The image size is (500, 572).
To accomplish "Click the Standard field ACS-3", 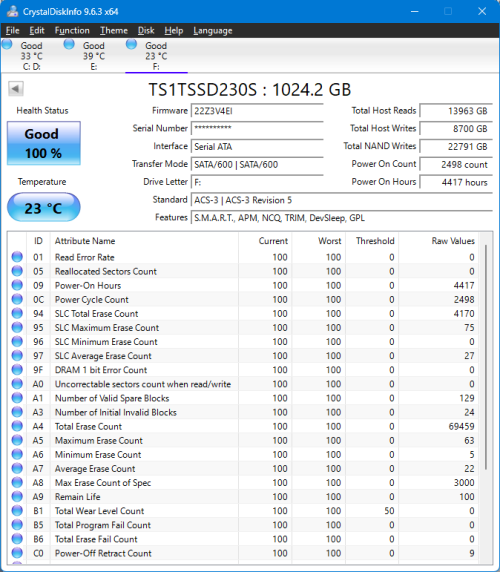I will click(x=342, y=200).
